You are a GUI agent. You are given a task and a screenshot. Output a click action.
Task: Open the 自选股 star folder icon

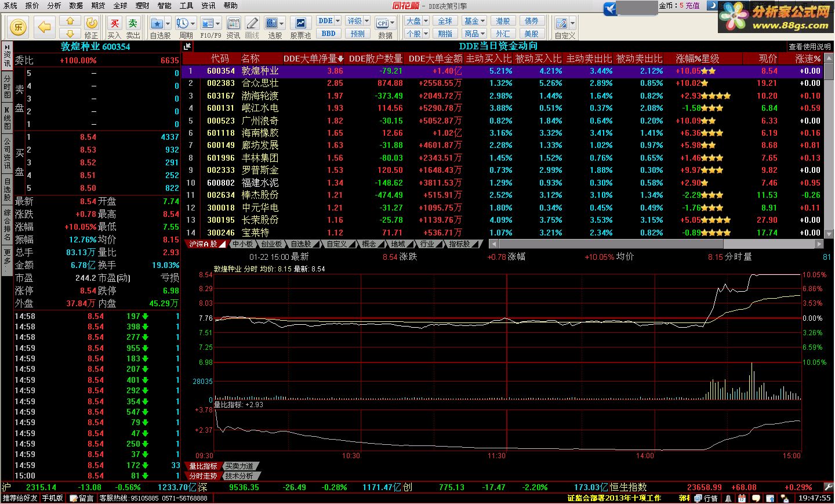pos(157,23)
